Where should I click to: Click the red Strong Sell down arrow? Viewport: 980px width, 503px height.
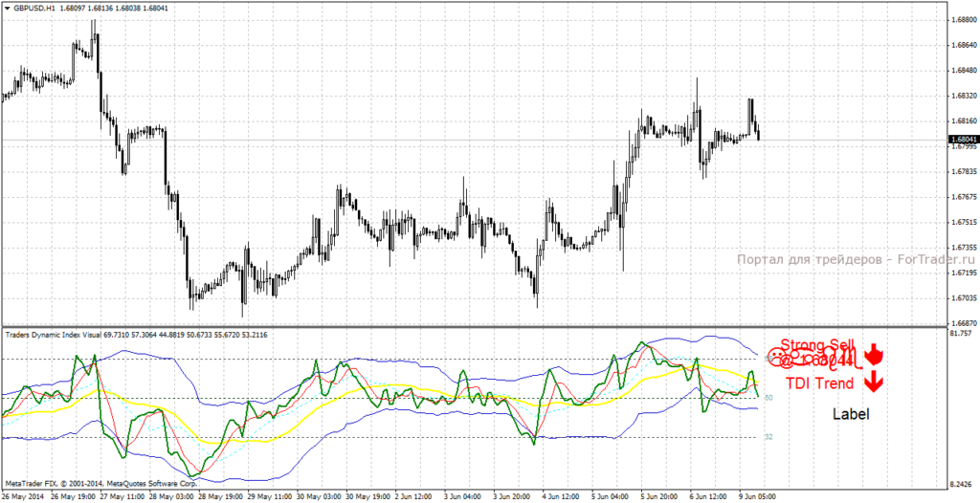871,356
